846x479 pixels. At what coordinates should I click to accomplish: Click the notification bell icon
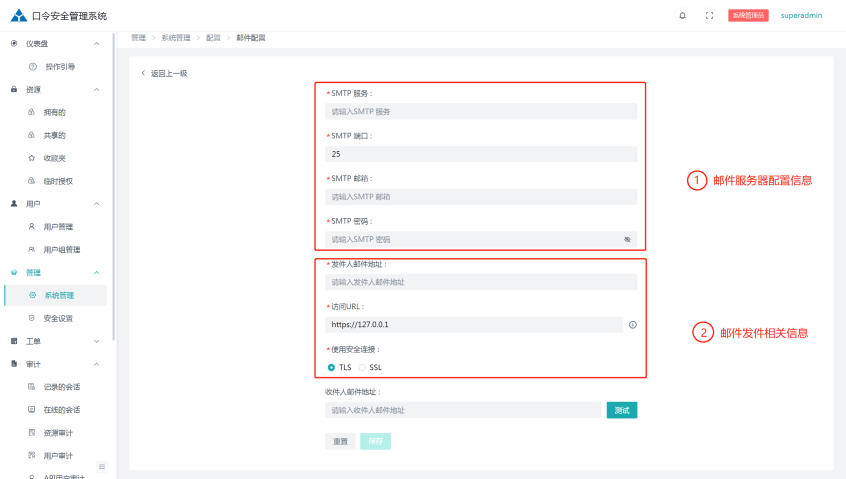pyautogui.click(x=683, y=16)
